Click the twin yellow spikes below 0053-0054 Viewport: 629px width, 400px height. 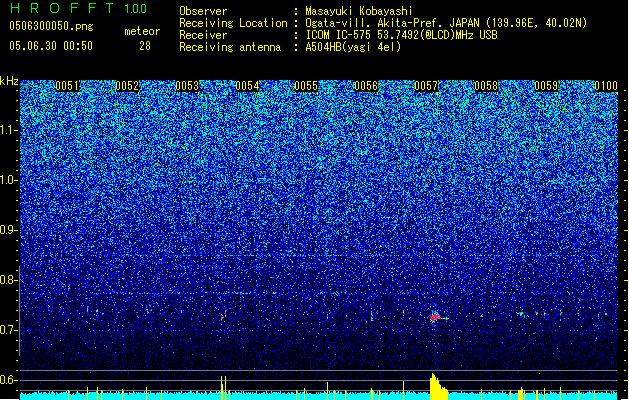coord(223,388)
